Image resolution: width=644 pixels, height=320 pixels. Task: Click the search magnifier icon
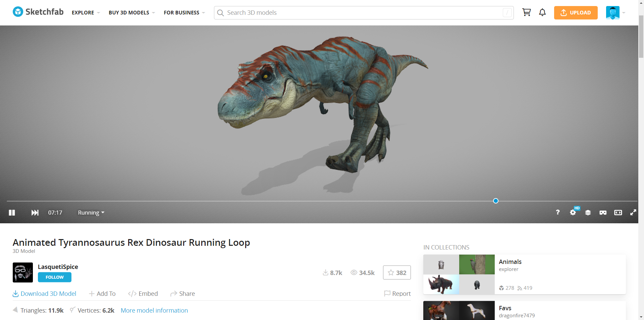[220, 13]
